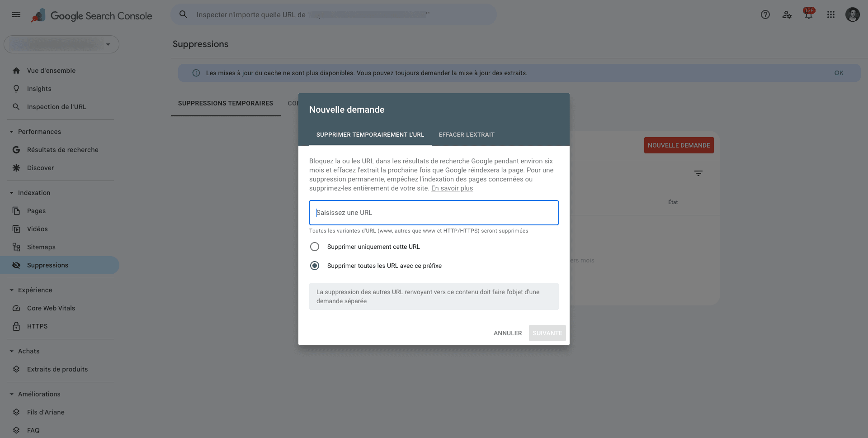Image resolution: width=868 pixels, height=438 pixels.
Task: Follow the "En savoir plus" link
Action: [x=452, y=188]
